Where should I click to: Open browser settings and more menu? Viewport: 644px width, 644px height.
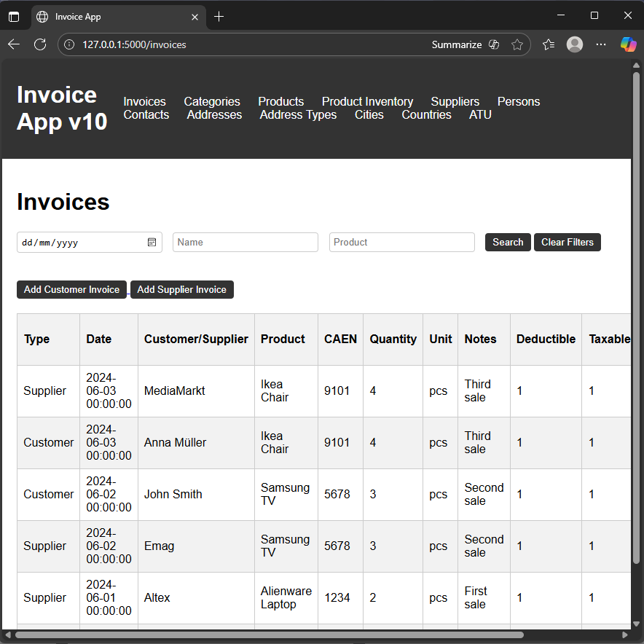[x=601, y=44]
